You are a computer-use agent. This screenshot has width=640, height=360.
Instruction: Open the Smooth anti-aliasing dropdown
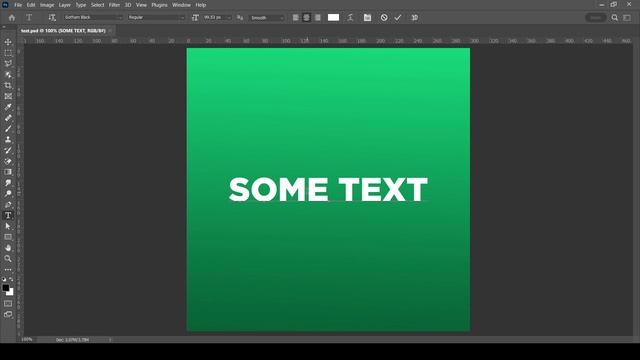pyautogui.click(x=267, y=18)
